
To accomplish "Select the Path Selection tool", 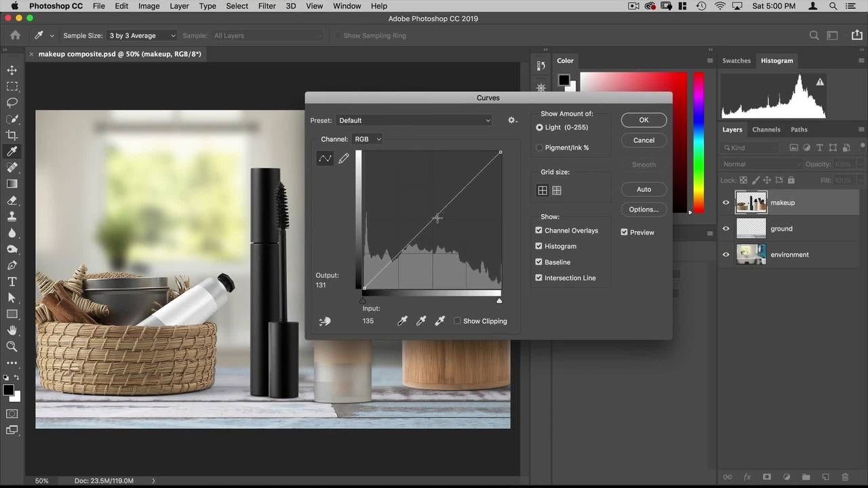I will [x=12, y=298].
